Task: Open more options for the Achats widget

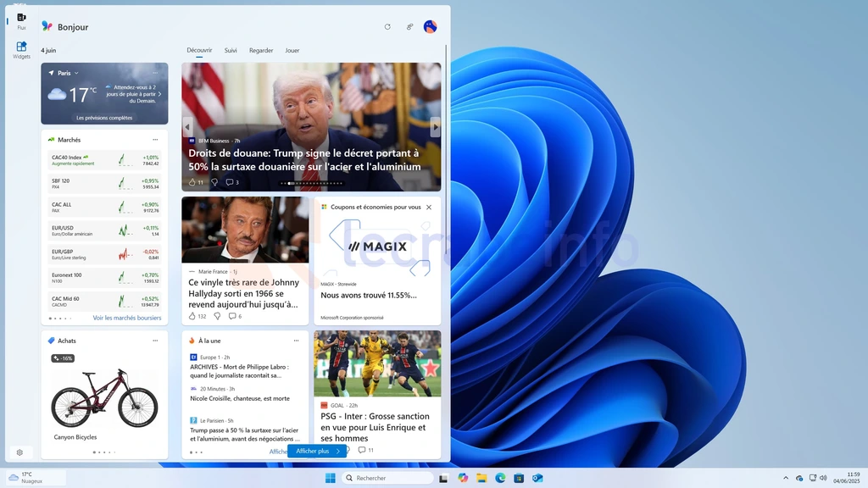Action: point(156,341)
